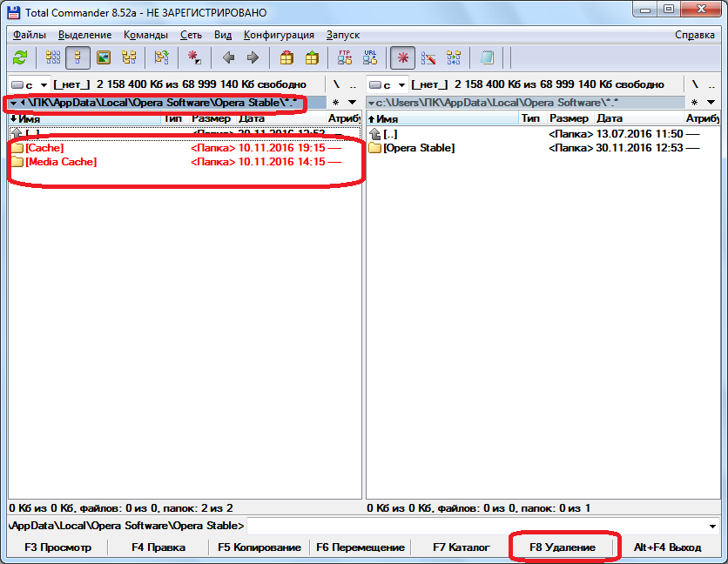Open the Выделение menu
The image size is (728, 564).
(85, 35)
